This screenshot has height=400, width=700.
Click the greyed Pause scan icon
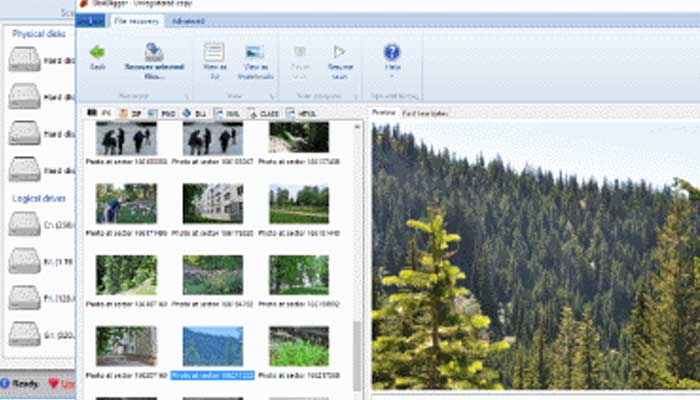point(300,51)
